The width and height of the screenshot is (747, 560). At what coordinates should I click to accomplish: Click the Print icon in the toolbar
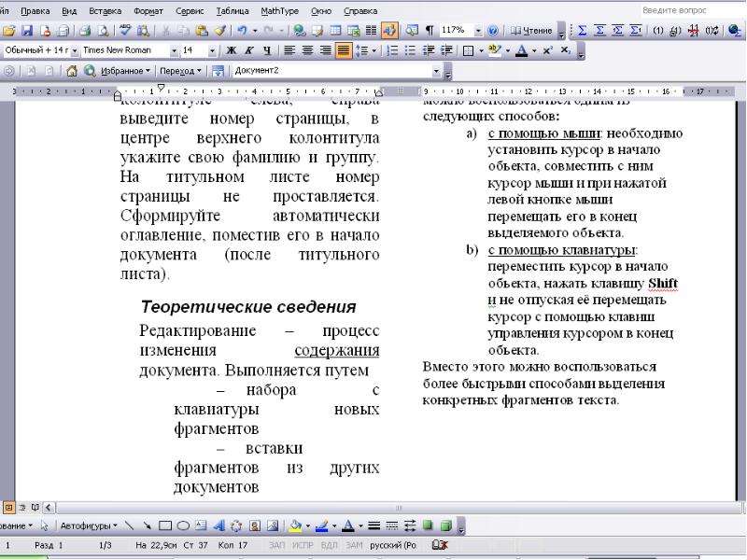click(x=85, y=31)
